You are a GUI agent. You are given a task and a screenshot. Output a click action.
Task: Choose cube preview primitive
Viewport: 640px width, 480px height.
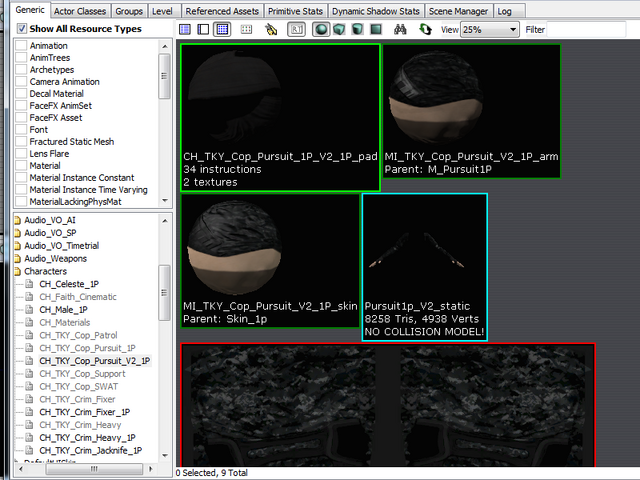click(339, 29)
